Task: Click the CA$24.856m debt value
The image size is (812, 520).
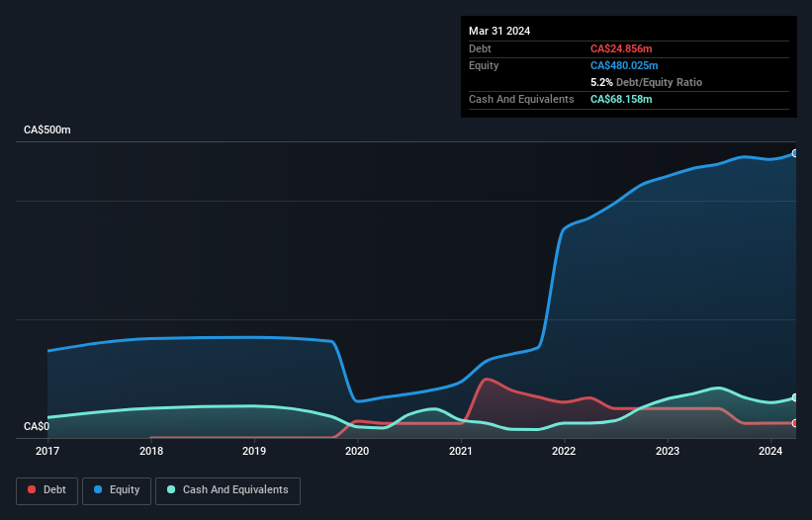Action: click(621, 48)
